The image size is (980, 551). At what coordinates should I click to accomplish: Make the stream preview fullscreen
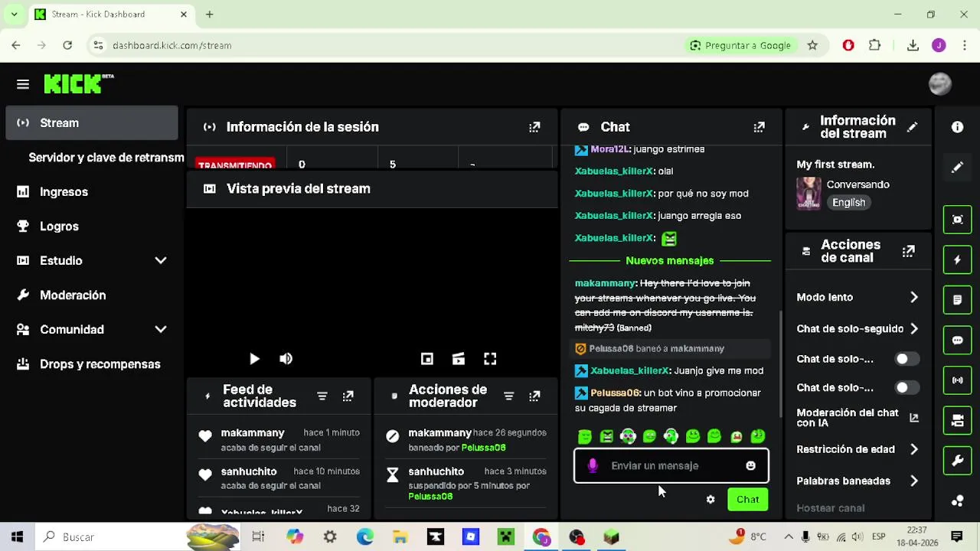click(490, 359)
